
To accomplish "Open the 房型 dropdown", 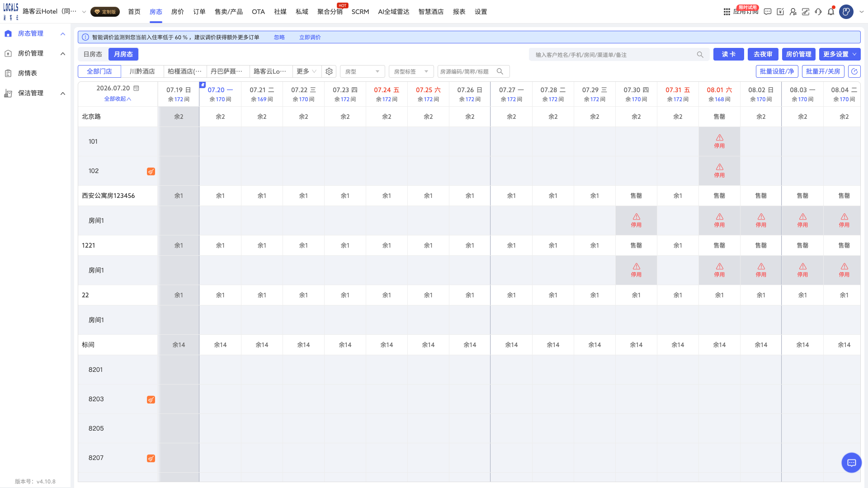I will [362, 71].
